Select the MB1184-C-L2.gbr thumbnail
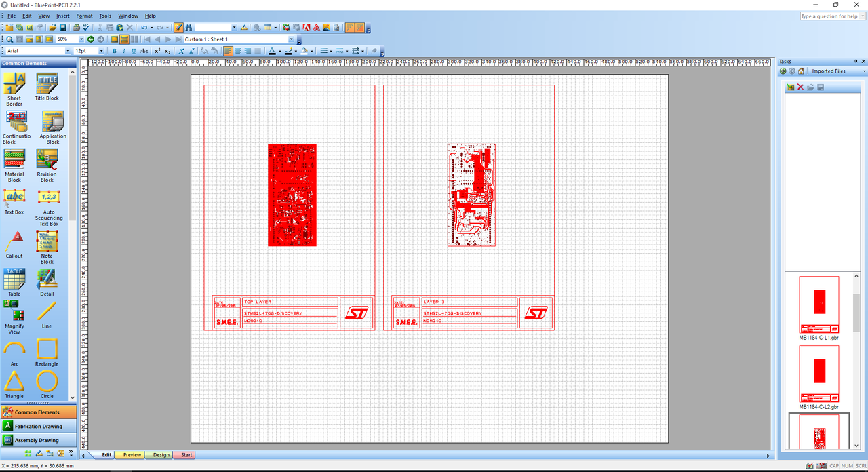Viewport: 868px width, 472px height. [819, 378]
